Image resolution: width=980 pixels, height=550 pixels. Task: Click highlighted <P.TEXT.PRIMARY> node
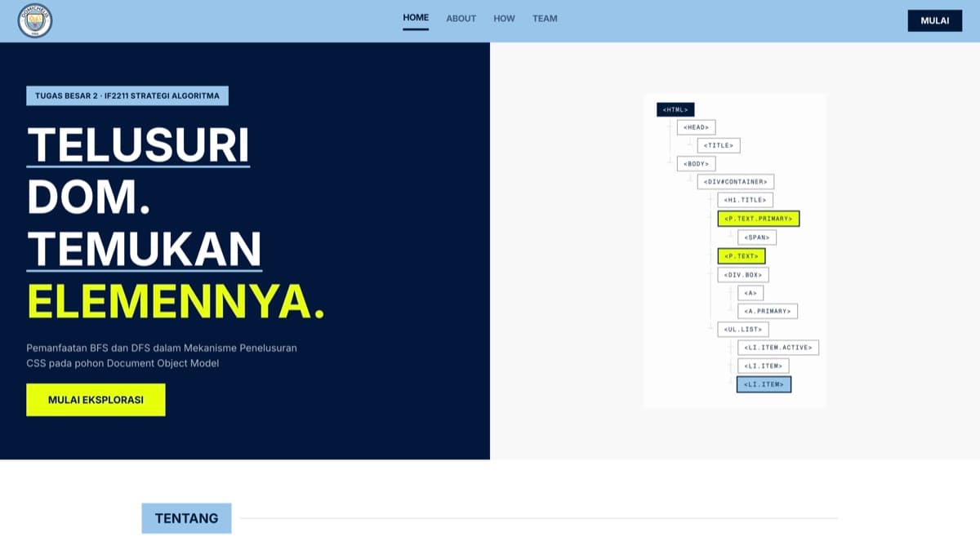(x=759, y=219)
